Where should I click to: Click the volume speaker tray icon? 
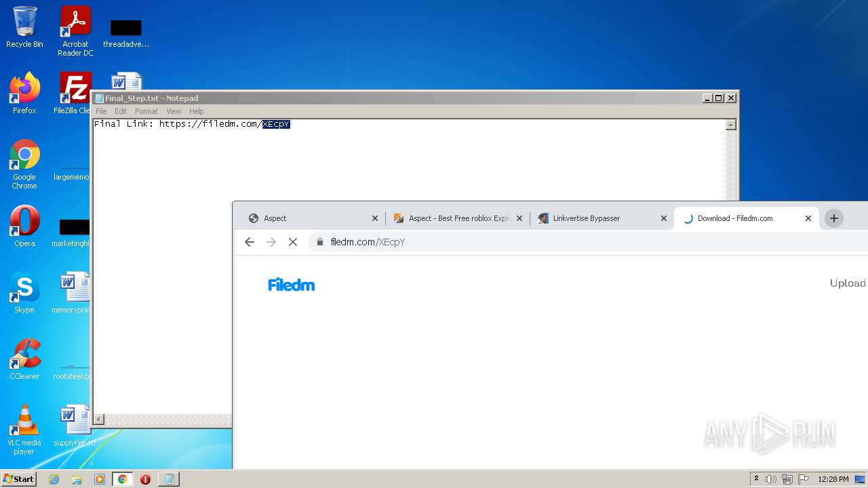click(x=771, y=479)
